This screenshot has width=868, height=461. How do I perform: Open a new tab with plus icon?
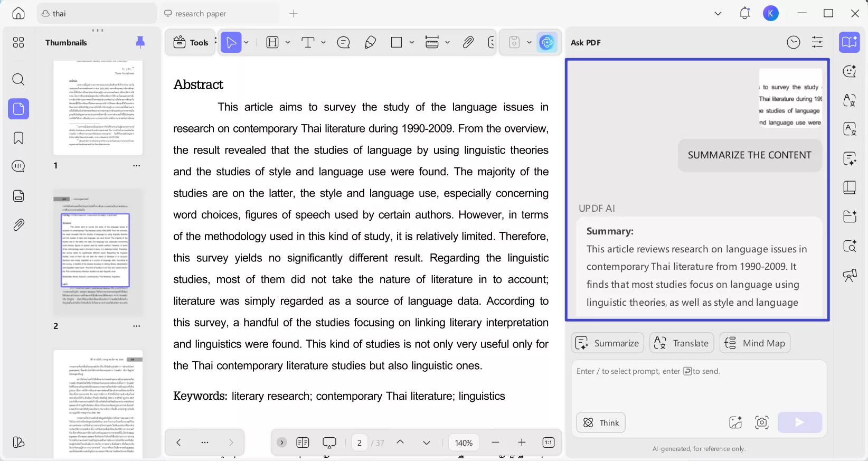click(294, 13)
